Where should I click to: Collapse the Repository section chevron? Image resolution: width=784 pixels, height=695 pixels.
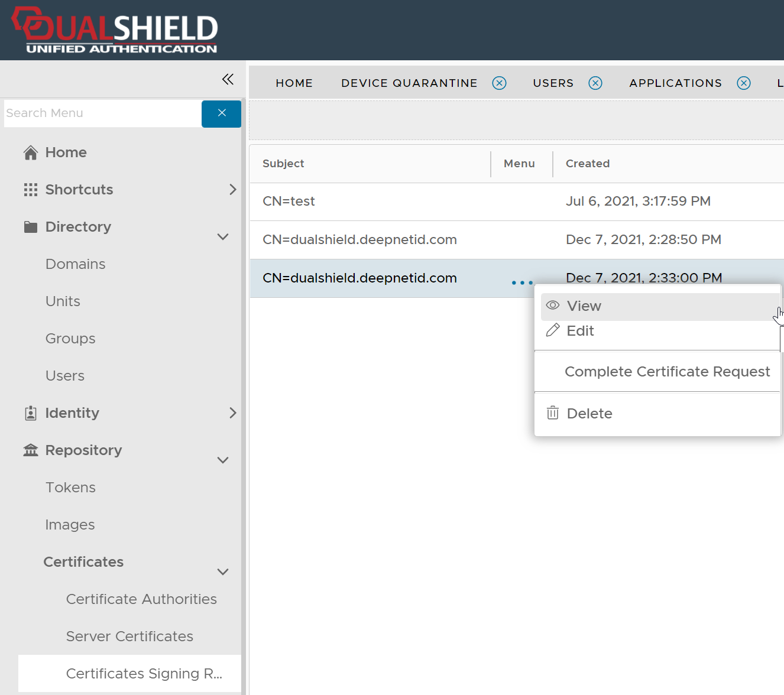tap(223, 460)
